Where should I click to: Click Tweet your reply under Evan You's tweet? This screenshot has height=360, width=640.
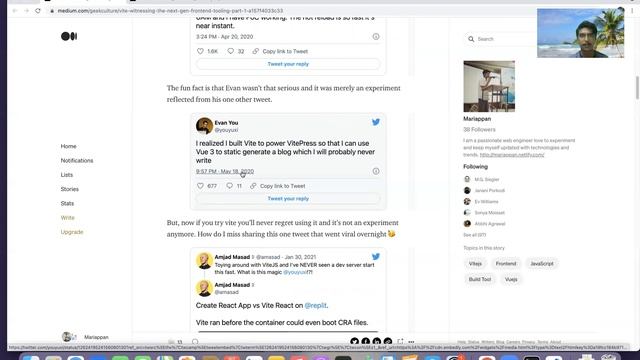pyautogui.click(x=288, y=199)
